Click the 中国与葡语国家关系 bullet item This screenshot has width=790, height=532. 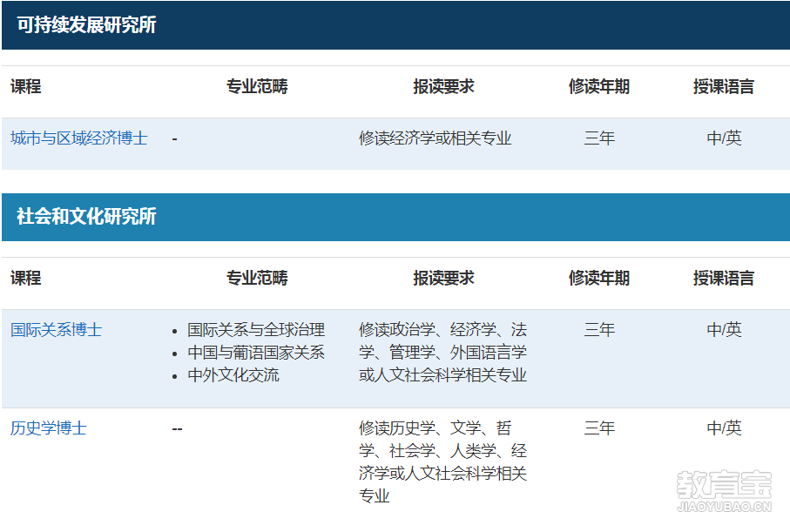coord(256,352)
